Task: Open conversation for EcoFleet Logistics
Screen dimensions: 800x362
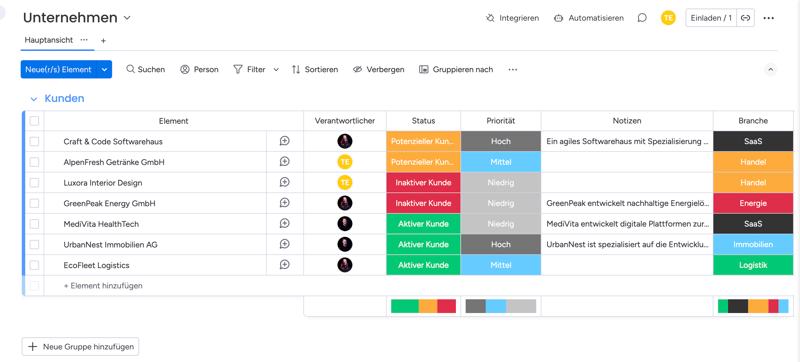Action: tap(285, 265)
